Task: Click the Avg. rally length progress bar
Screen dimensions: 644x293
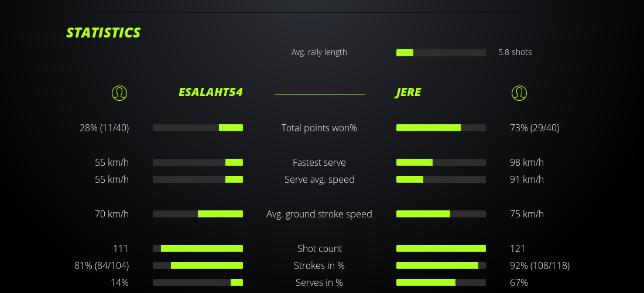Action: [441, 53]
